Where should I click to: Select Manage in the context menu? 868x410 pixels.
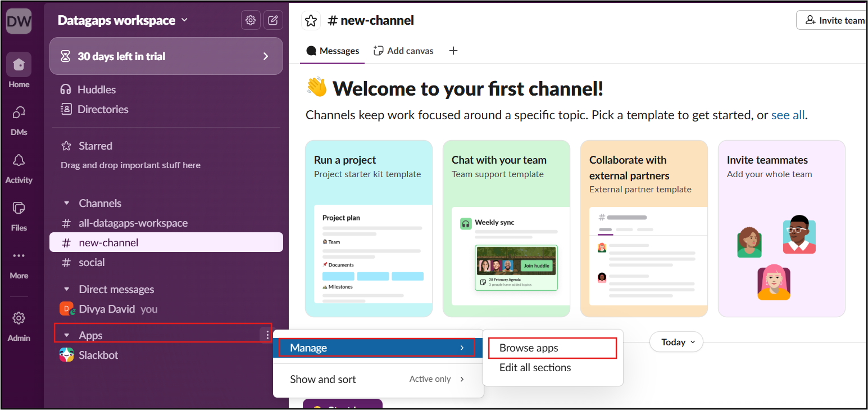[378, 348]
